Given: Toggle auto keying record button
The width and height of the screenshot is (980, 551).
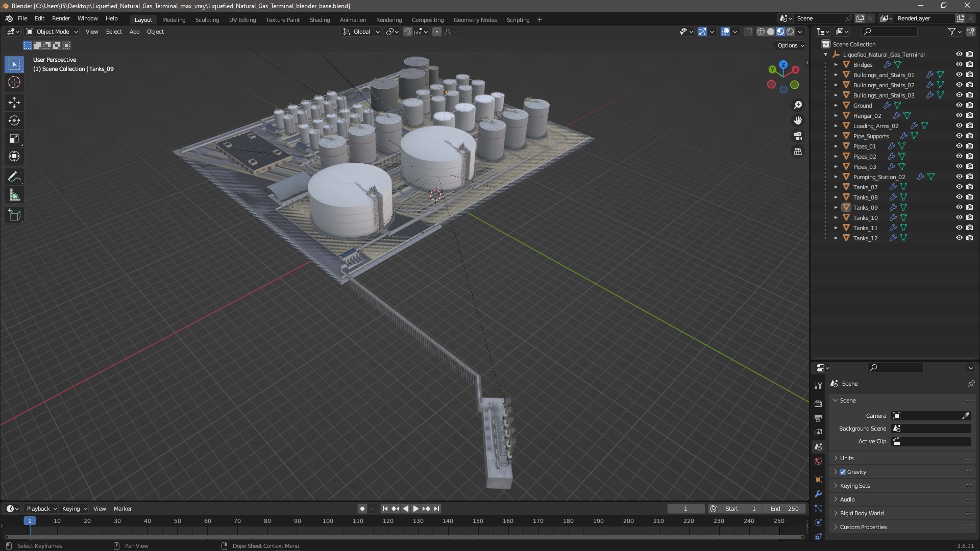Looking at the screenshot, I should [362, 509].
